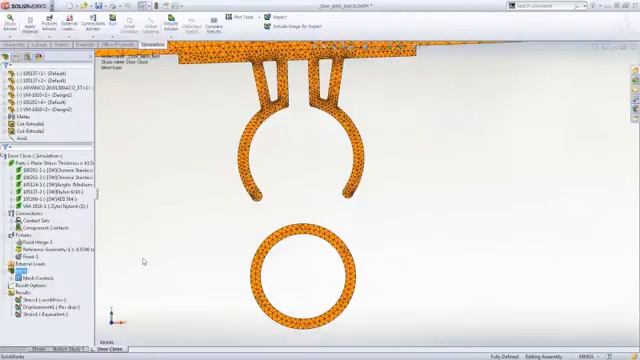640x360 pixels.
Task: Switch to the Evaluate ribbon tab
Action: point(85,44)
